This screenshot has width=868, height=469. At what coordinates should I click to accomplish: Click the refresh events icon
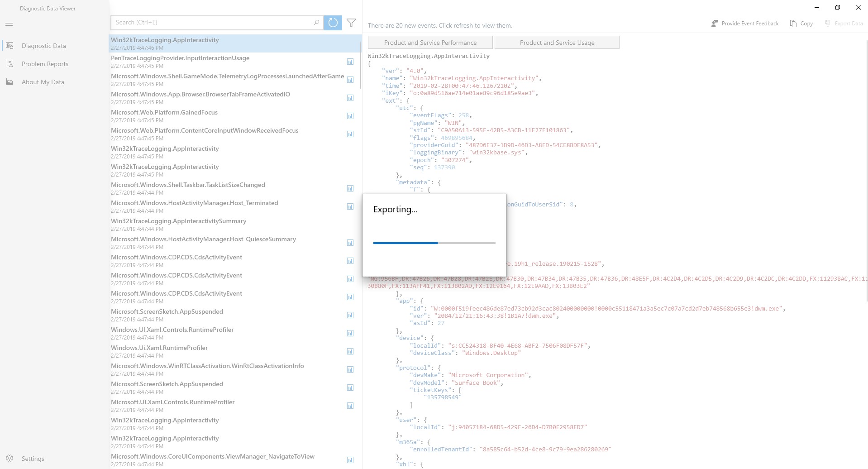pyautogui.click(x=333, y=23)
